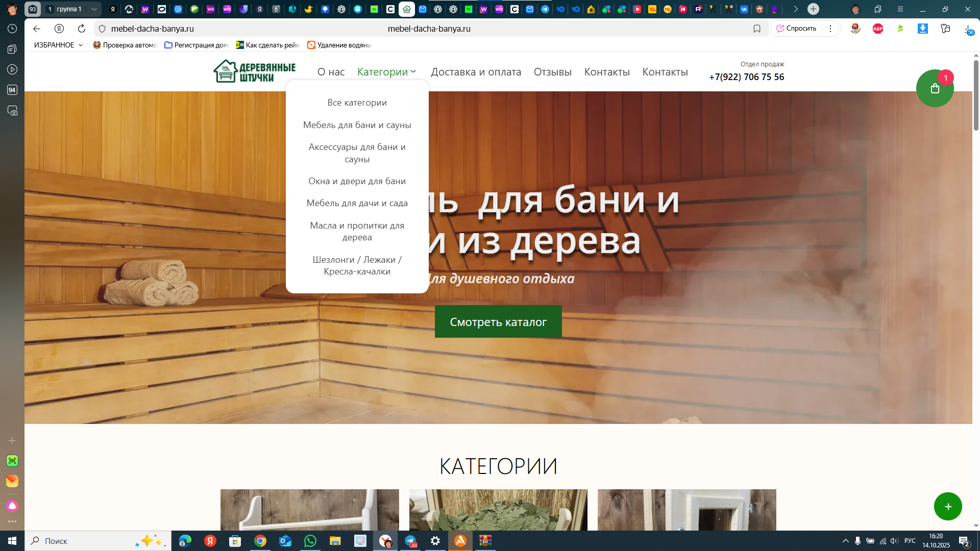Open the Отзывы page link
Screen dimensions: 980x551
pos(552,72)
